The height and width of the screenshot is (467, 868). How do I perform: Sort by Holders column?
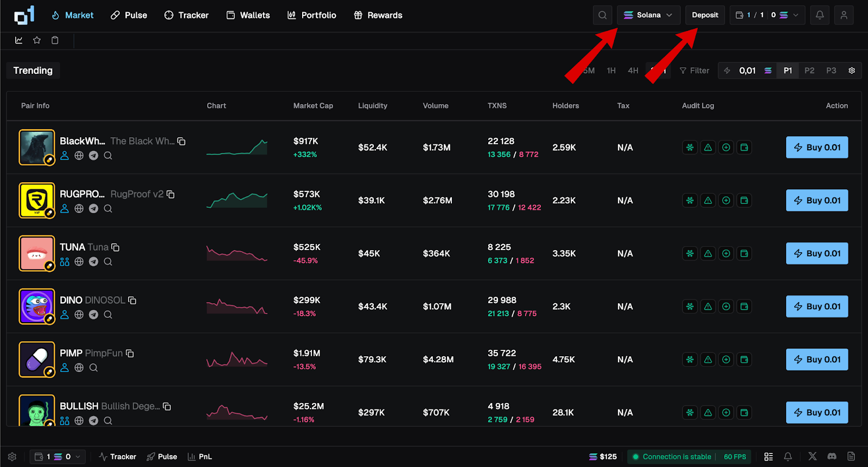point(566,106)
